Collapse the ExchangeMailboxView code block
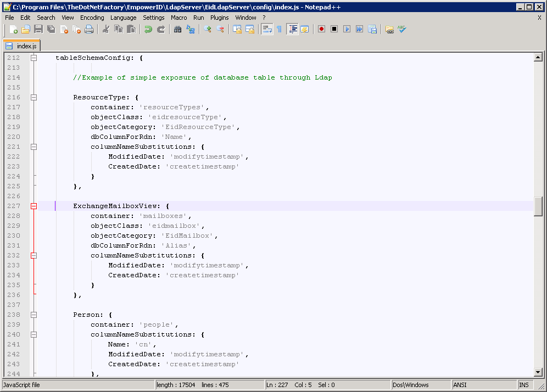 pos(34,206)
